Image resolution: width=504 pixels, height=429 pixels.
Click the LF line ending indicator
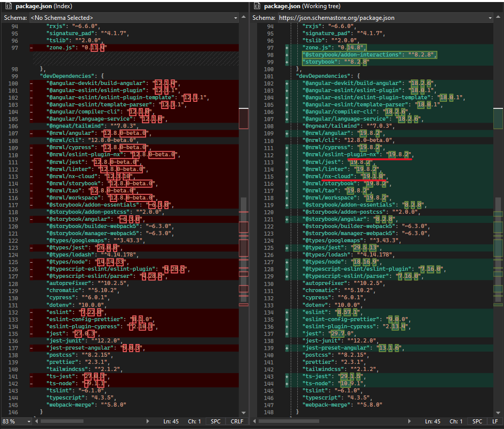coord(495,421)
